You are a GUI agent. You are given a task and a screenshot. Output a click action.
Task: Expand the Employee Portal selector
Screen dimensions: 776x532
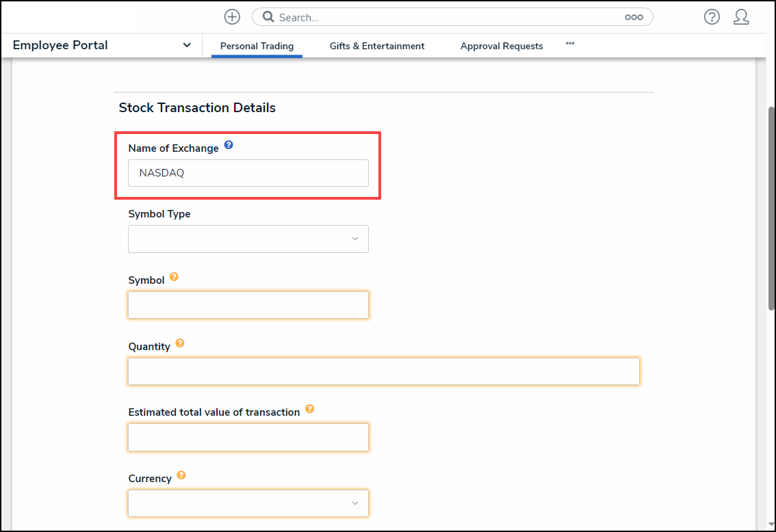pos(186,45)
